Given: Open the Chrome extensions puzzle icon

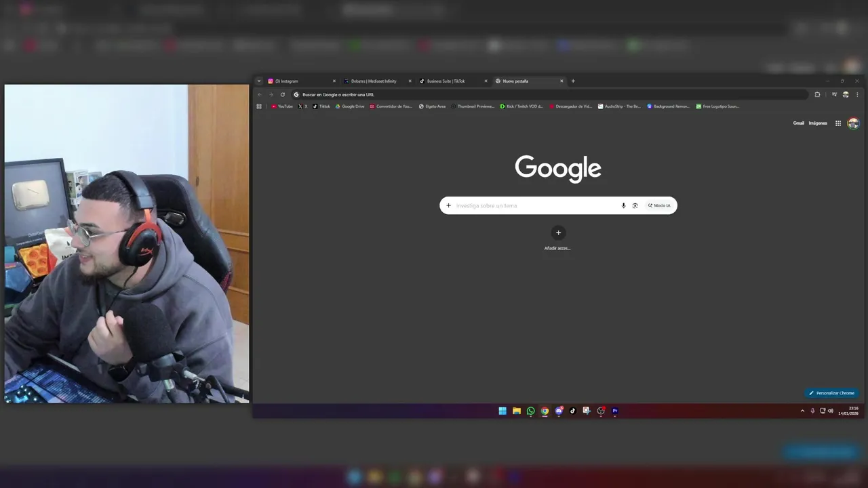Looking at the screenshot, I should 817,94.
